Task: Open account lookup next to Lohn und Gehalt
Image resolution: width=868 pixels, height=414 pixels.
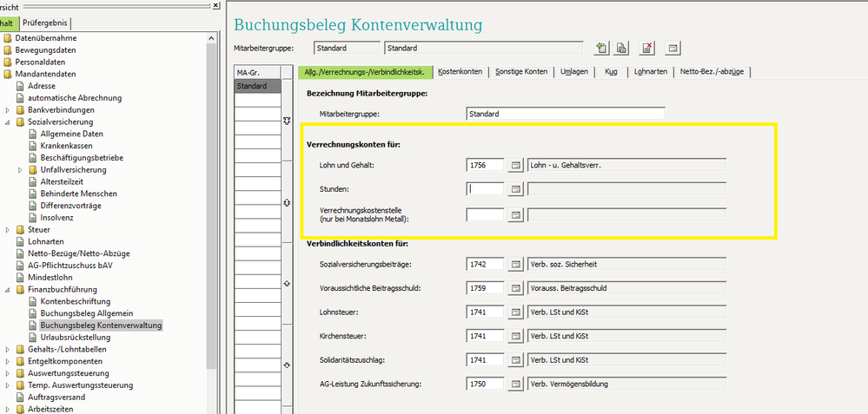Action: pyautogui.click(x=515, y=164)
